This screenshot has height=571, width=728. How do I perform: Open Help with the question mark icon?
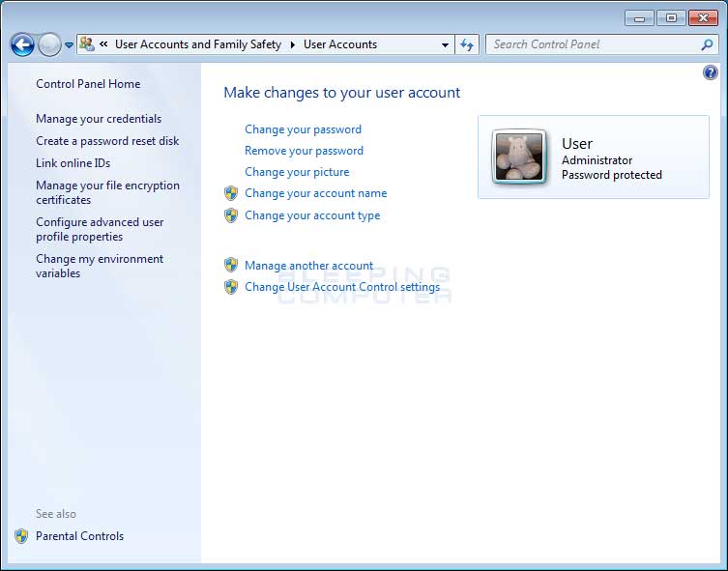(710, 72)
